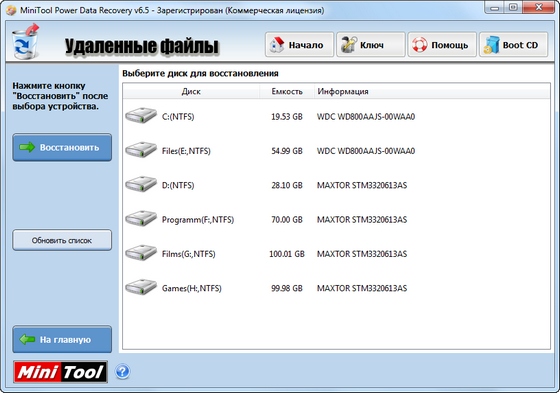Launch the Boot CD builder

click(x=513, y=45)
